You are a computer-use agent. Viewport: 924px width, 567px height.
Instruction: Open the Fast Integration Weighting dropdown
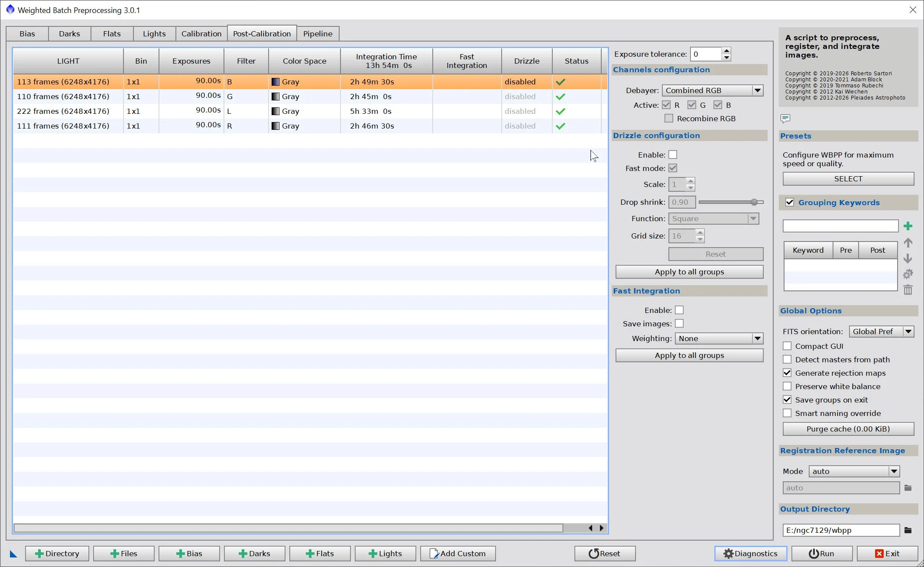pyautogui.click(x=719, y=338)
